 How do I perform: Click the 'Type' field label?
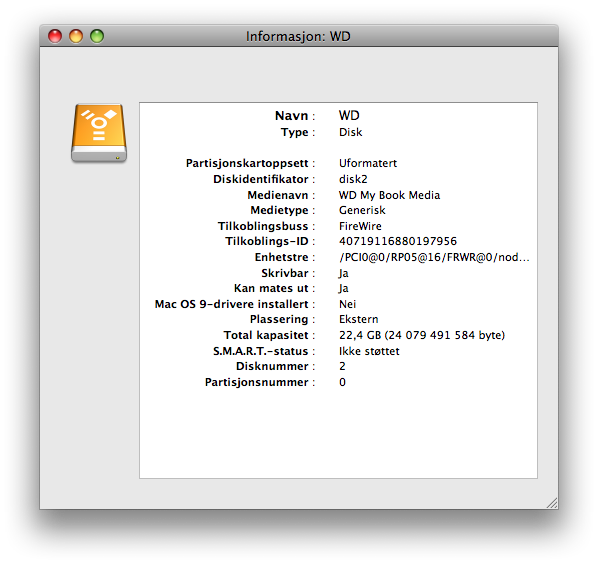point(294,133)
